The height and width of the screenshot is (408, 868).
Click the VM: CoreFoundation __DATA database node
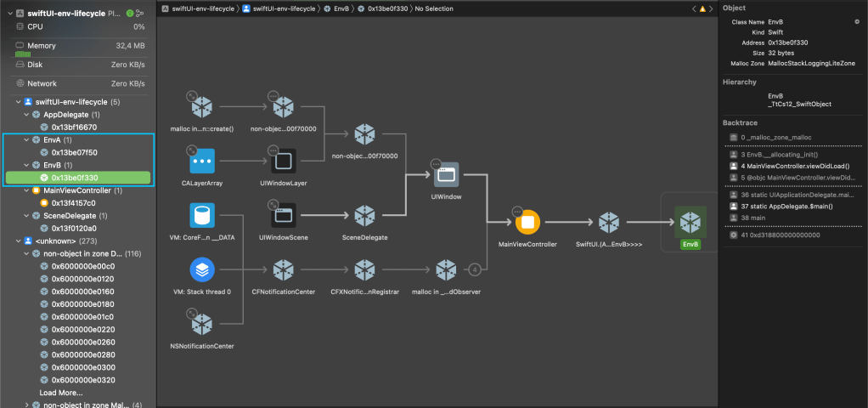[202, 216]
